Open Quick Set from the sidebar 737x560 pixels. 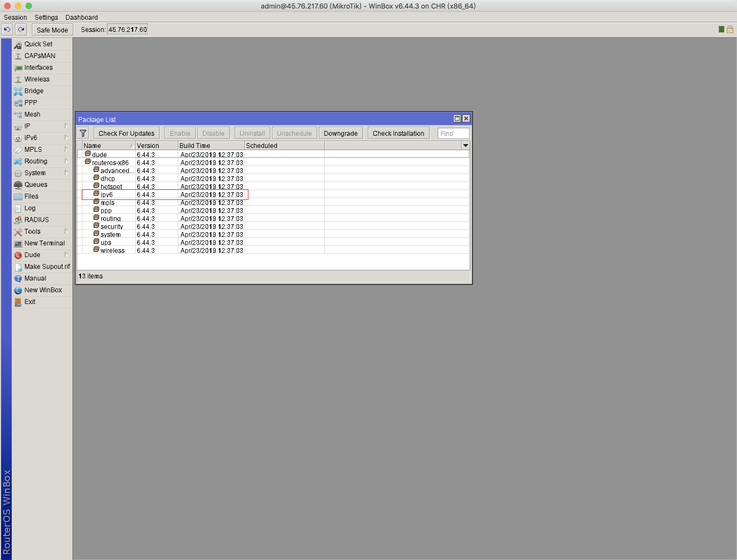42,44
